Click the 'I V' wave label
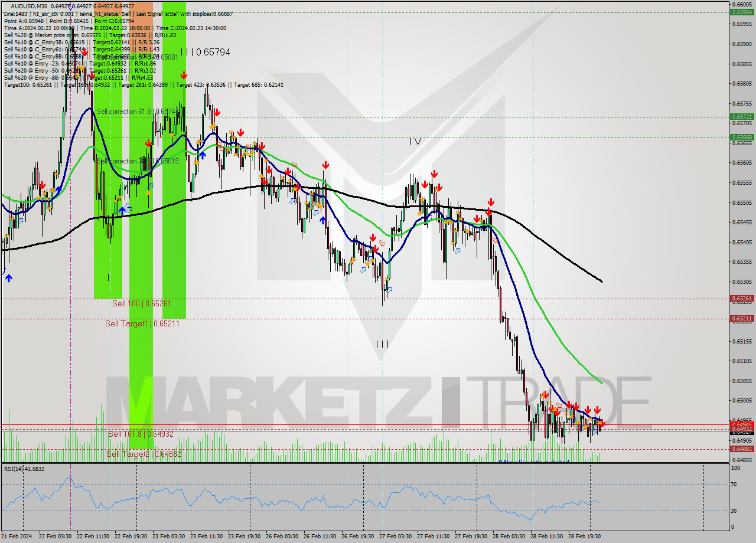756x543 pixels. click(x=415, y=142)
